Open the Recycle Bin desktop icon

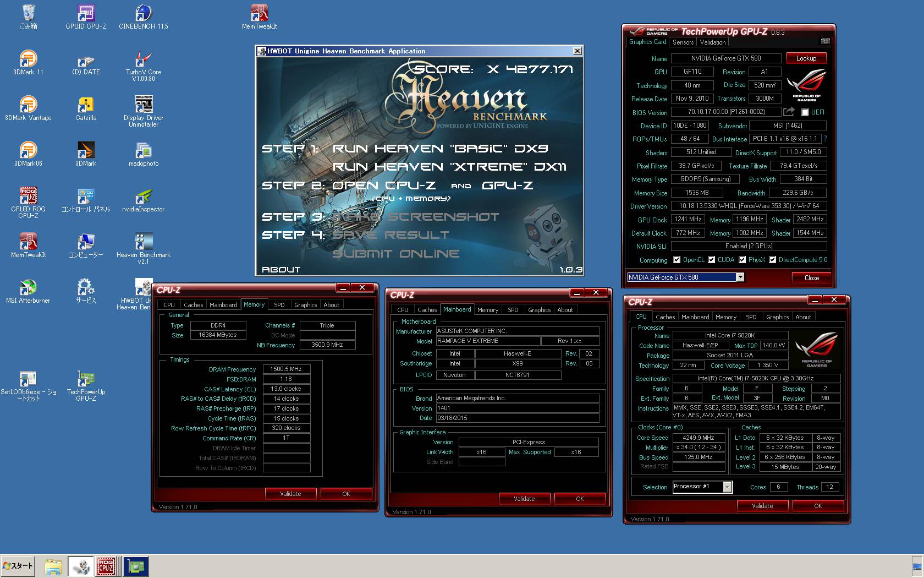pos(28,17)
